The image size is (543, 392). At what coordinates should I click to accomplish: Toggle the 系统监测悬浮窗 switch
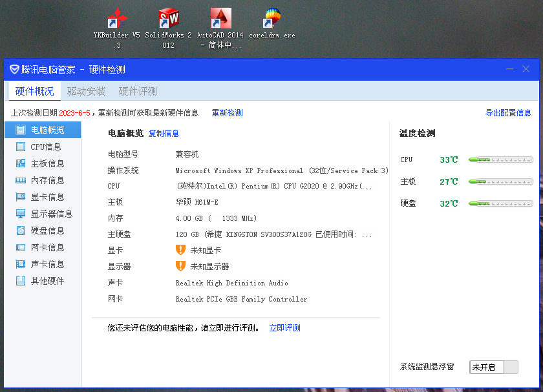[494, 367]
